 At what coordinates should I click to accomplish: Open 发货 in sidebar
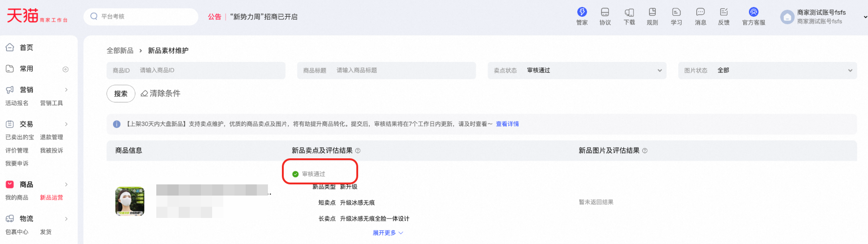coord(46,232)
